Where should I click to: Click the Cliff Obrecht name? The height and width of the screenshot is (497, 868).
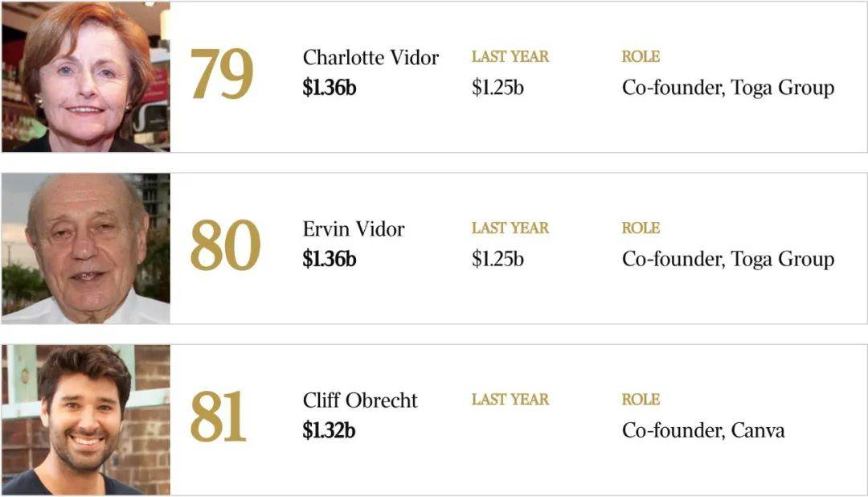tap(360, 400)
